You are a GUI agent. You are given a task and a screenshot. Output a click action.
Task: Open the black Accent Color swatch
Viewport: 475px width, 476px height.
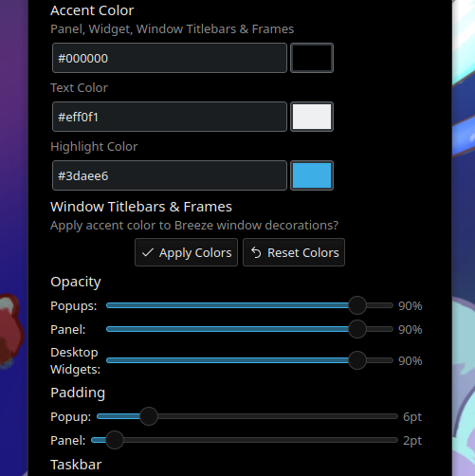tap(312, 58)
